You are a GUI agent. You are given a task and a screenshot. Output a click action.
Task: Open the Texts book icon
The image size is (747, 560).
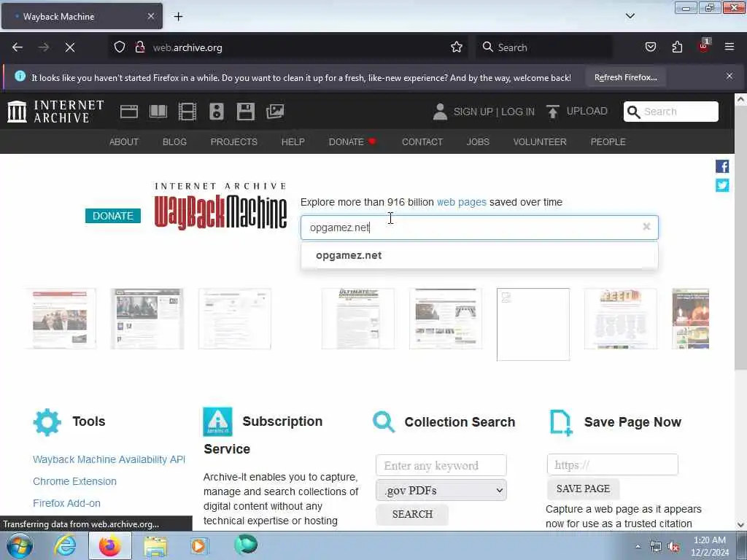158,112
